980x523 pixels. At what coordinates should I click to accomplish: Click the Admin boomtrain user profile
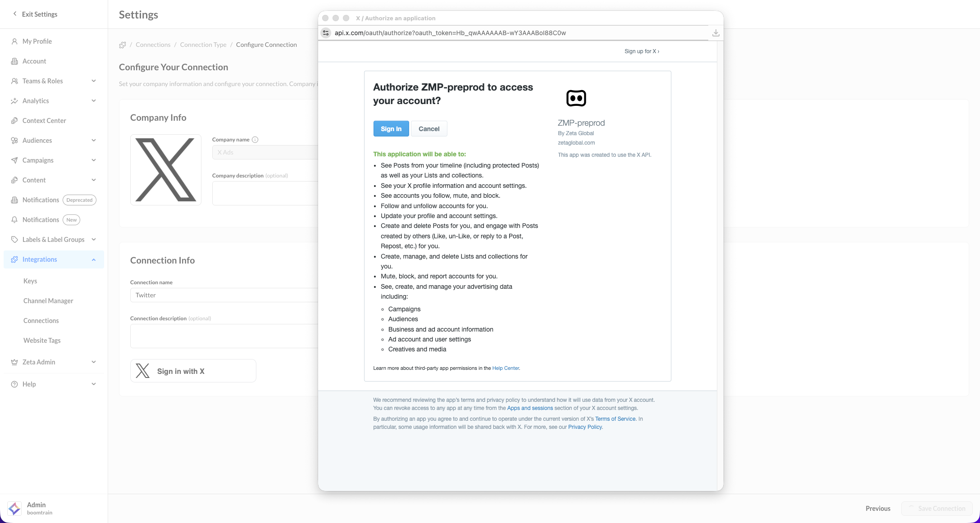(40, 509)
